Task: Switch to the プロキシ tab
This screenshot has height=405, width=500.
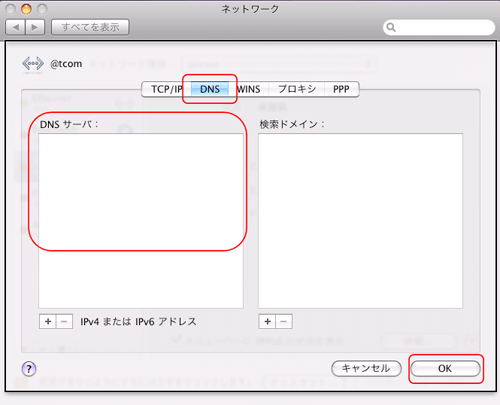Action: [x=297, y=89]
